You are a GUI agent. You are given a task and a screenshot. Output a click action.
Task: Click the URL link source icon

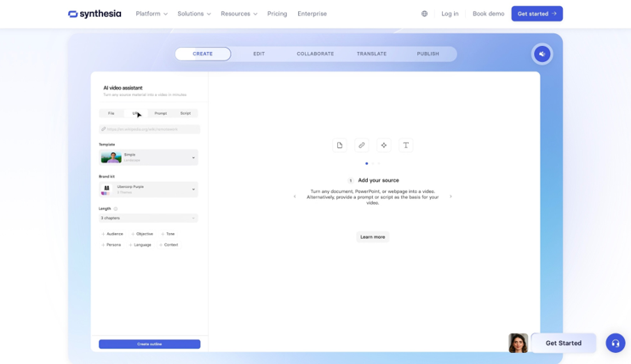[x=361, y=145]
